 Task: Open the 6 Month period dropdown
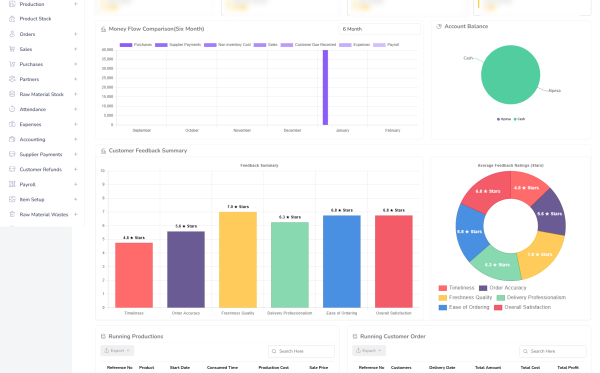coord(379,29)
